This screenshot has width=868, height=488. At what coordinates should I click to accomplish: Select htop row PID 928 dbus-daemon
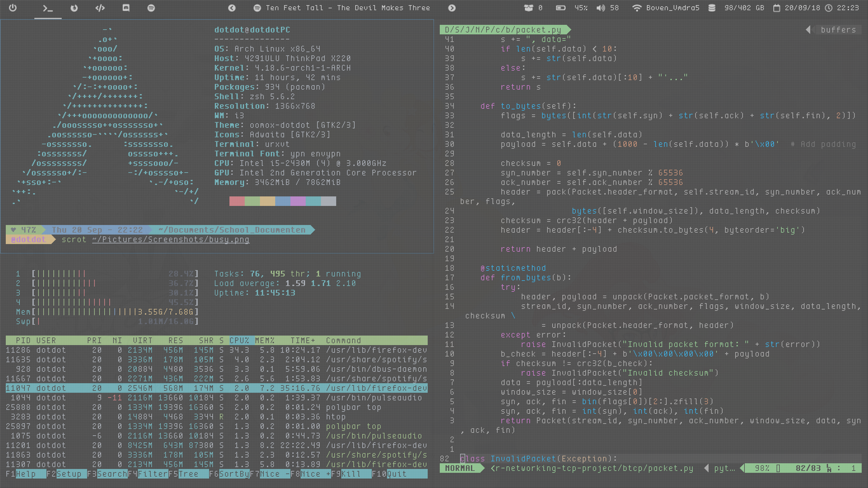click(217, 369)
